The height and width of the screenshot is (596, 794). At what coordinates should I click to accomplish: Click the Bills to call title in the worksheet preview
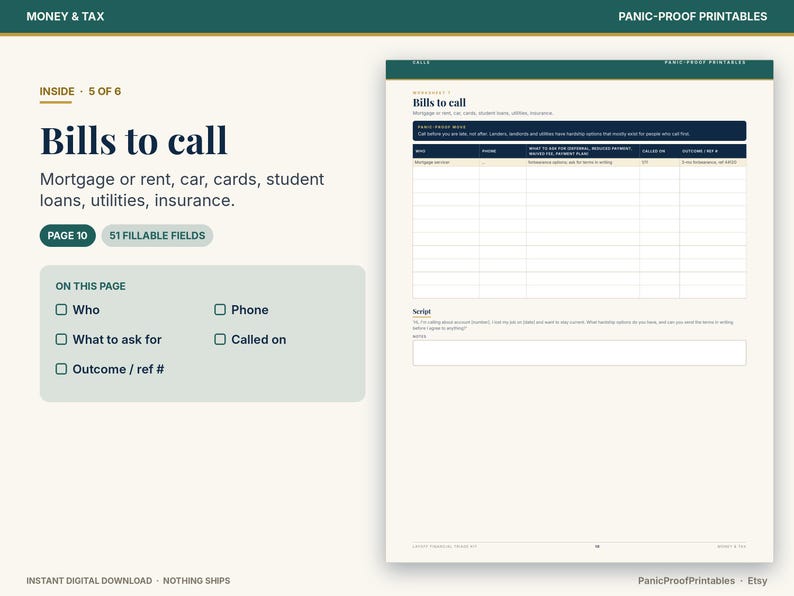point(439,103)
